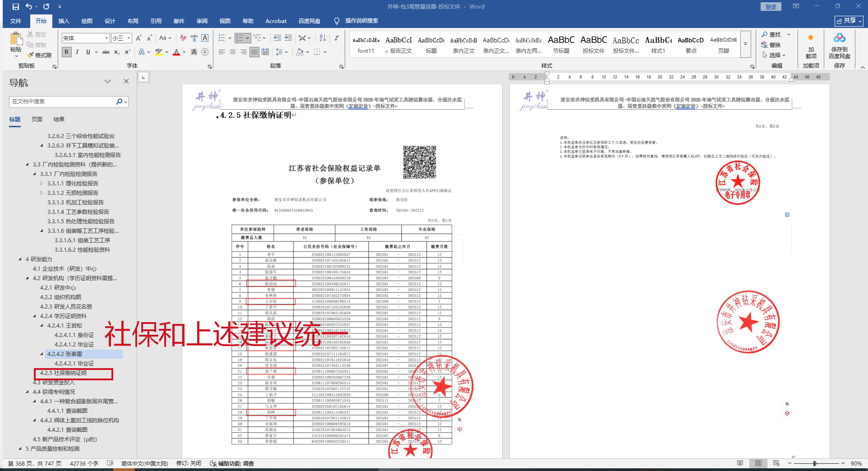Adjust the zoom slider in the status bar

[x=815, y=463]
